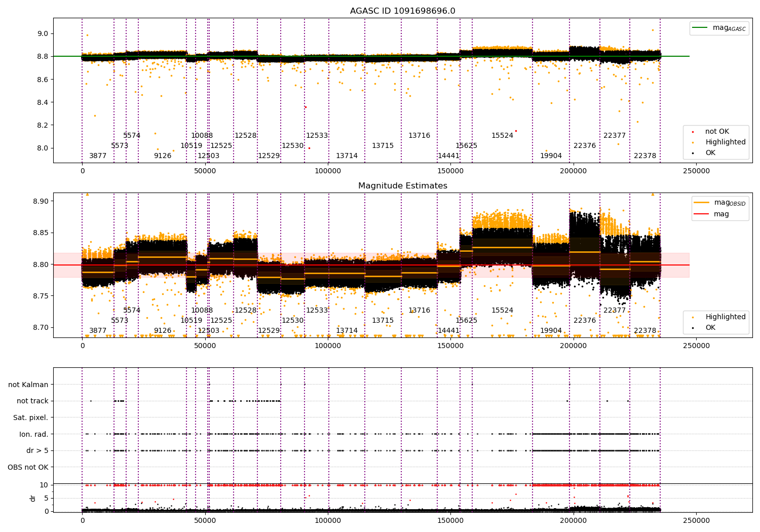Image resolution: width=760 pixels, height=532 pixels.
Task: Select obsid label 22378 in top plot
Action: coord(645,156)
